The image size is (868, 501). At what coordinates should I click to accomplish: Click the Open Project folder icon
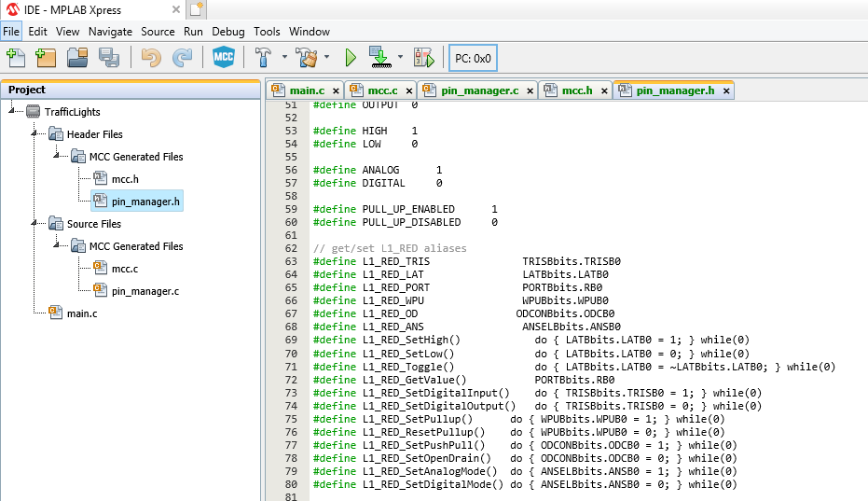pos(77,58)
